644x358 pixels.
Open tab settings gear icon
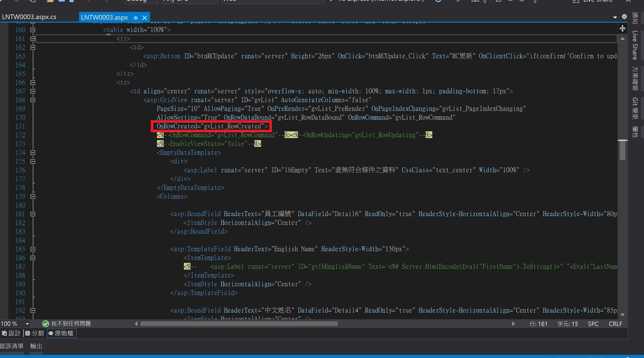click(x=624, y=17)
